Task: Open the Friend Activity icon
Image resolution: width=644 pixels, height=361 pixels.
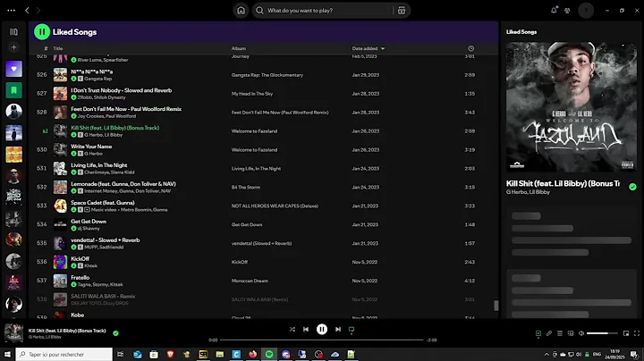Action: [567, 10]
